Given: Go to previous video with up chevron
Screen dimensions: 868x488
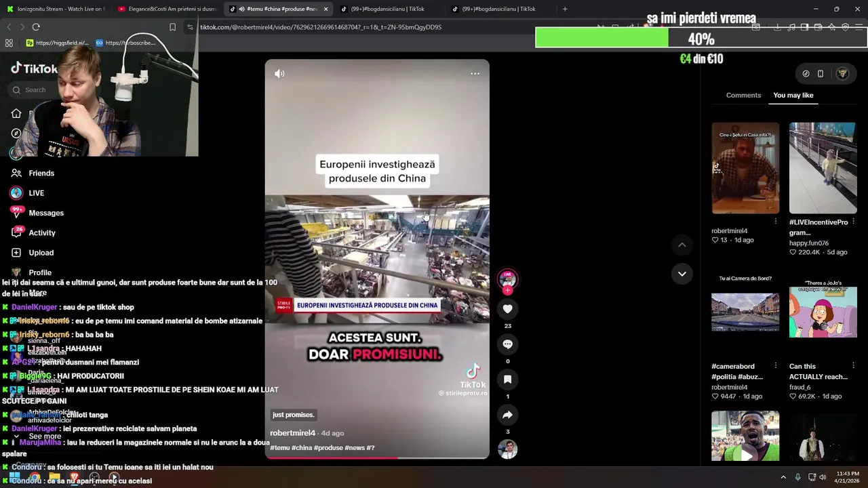Looking at the screenshot, I should tap(682, 245).
